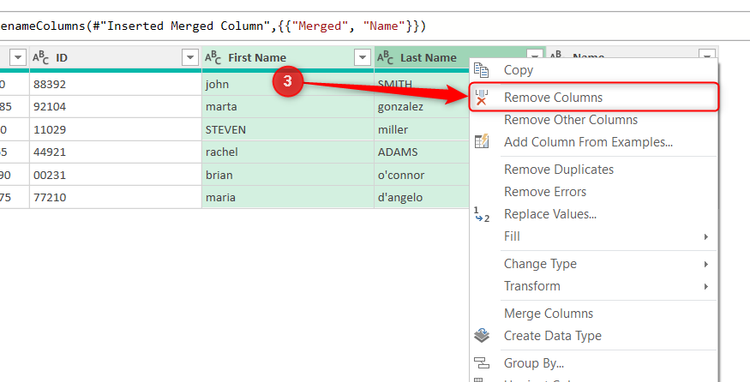The width and height of the screenshot is (750, 382).
Task: Click the first name cell 'marta'
Action: (287, 107)
